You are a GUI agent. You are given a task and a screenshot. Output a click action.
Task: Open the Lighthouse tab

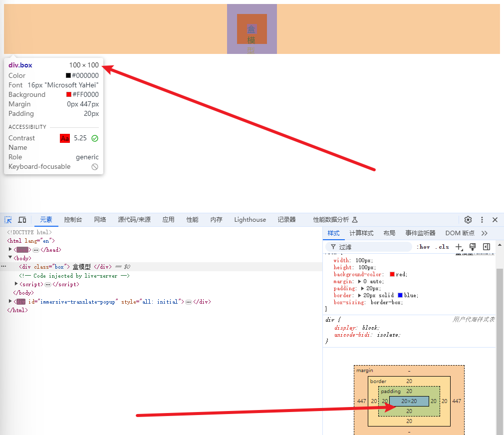[x=250, y=220]
